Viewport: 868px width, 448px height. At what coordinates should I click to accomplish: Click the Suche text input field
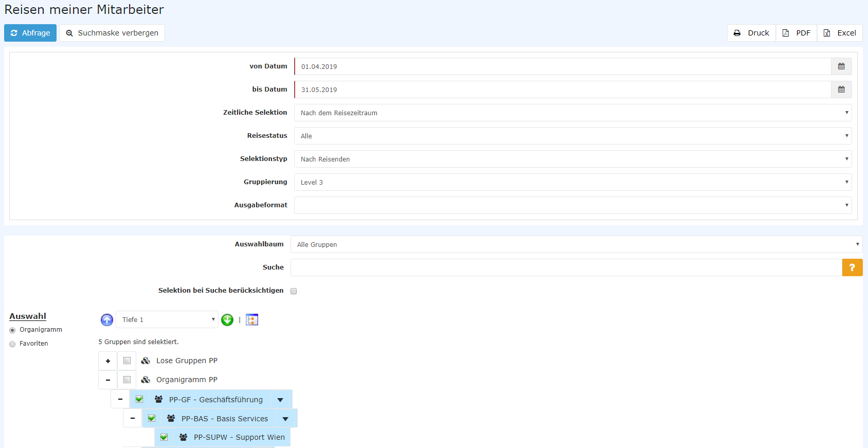566,267
